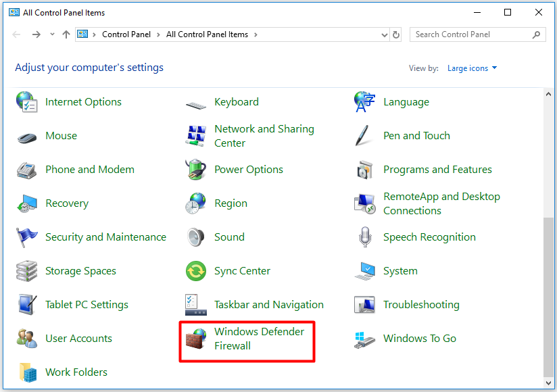Image resolution: width=557 pixels, height=392 pixels.
Task: Go back with the back arrow
Action: 16,34
